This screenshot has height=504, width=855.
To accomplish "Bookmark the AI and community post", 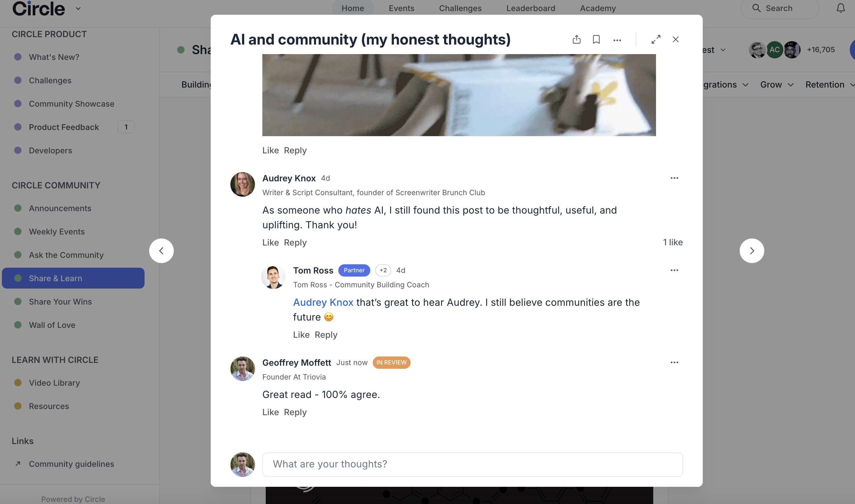I will tap(596, 39).
